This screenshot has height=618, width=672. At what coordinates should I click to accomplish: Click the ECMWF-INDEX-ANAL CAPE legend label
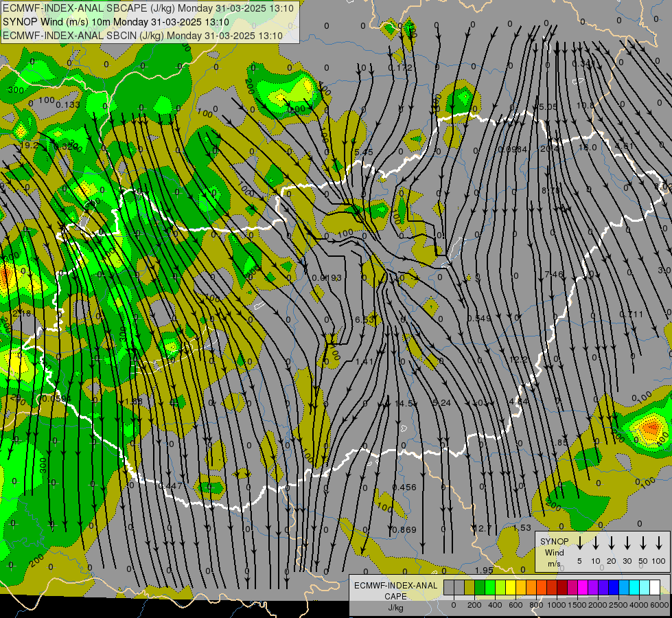[395, 591]
